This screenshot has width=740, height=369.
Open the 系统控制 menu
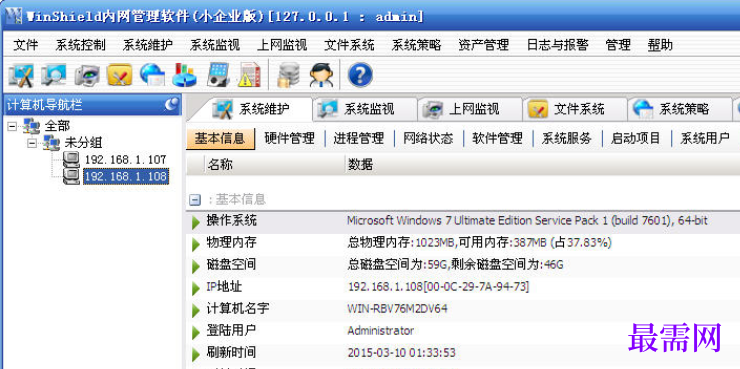(x=80, y=45)
